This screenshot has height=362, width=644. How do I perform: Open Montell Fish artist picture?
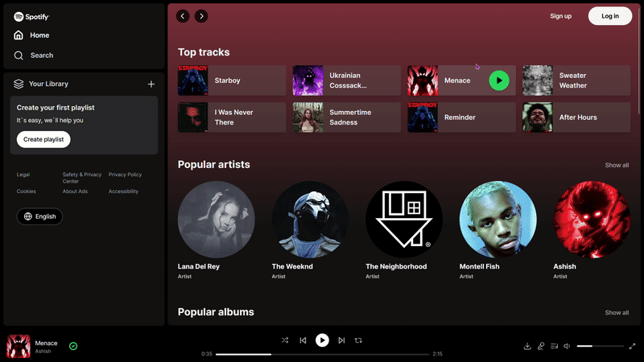[x=497, y=220]
